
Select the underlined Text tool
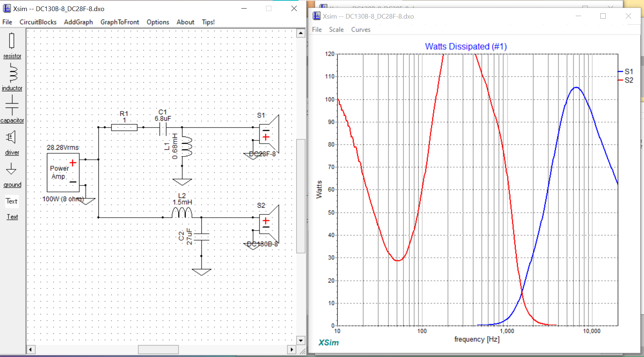(12, 217)
